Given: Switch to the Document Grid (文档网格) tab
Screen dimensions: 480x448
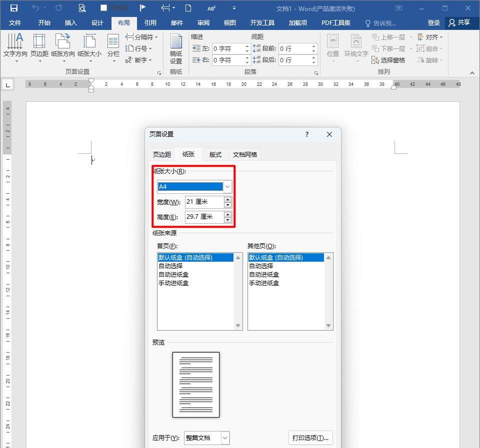Looking at the screenshot, I should (245, 154).
